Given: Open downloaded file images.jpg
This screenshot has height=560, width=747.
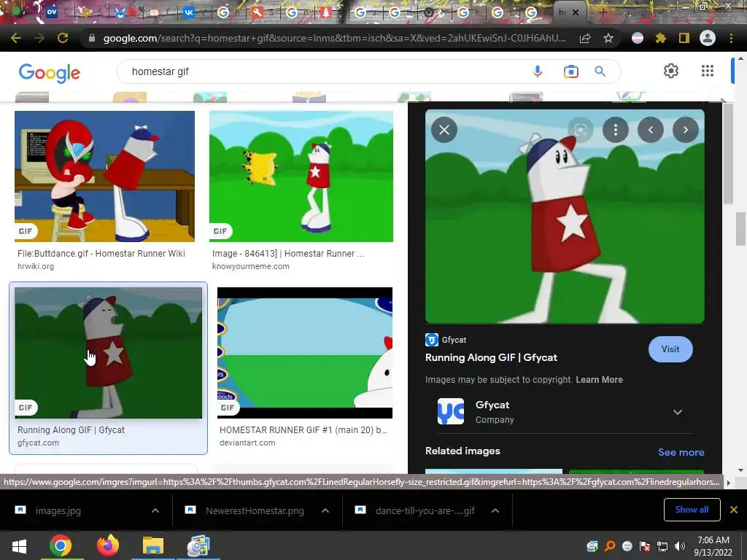Looking at the screenshot, I should pos(58,510).
